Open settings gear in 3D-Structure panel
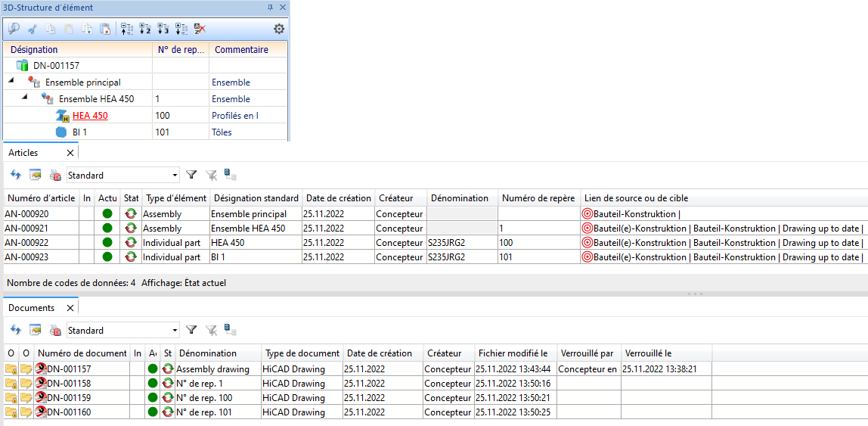 coord(279,29)
